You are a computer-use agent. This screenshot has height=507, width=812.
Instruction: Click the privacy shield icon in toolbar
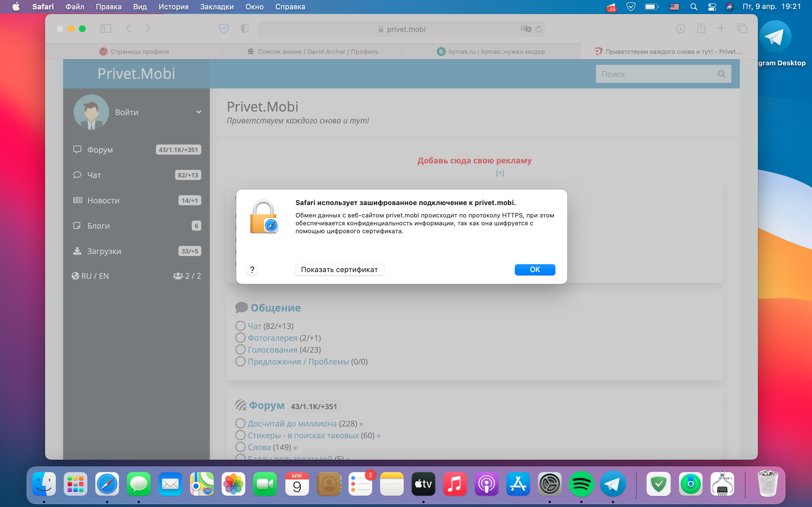click(x=245, y=28)
